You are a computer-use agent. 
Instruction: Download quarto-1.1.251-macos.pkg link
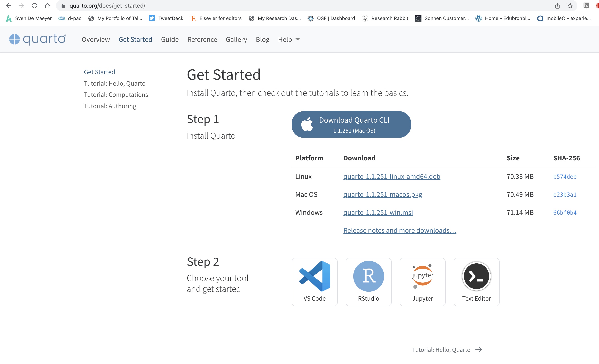(383, 194)
